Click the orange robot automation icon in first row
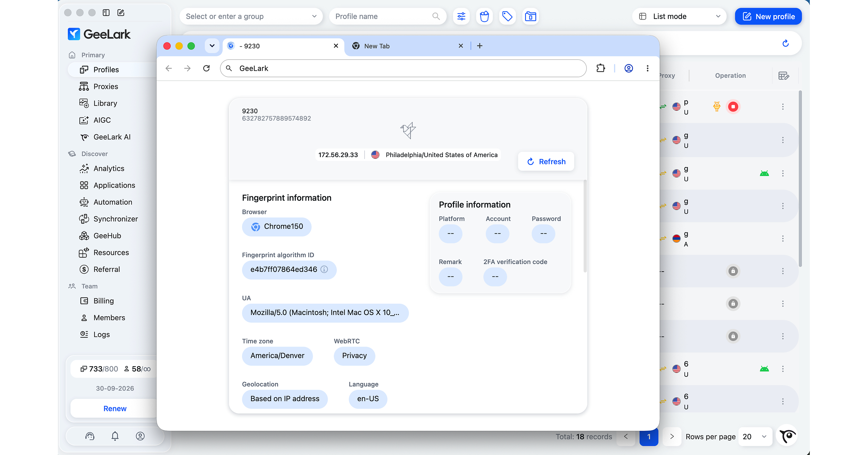The height and width of the screenshot is (455, 868). pos(717,107)
